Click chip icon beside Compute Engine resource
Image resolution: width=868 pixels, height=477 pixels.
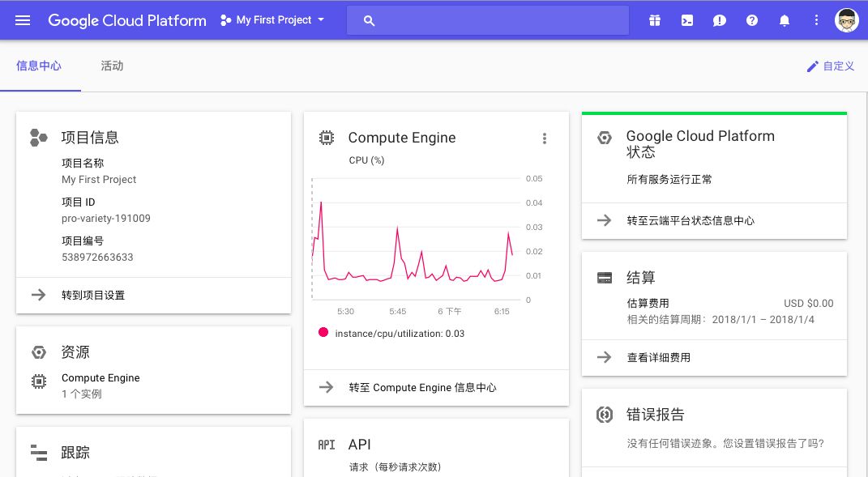pos(38,381)
